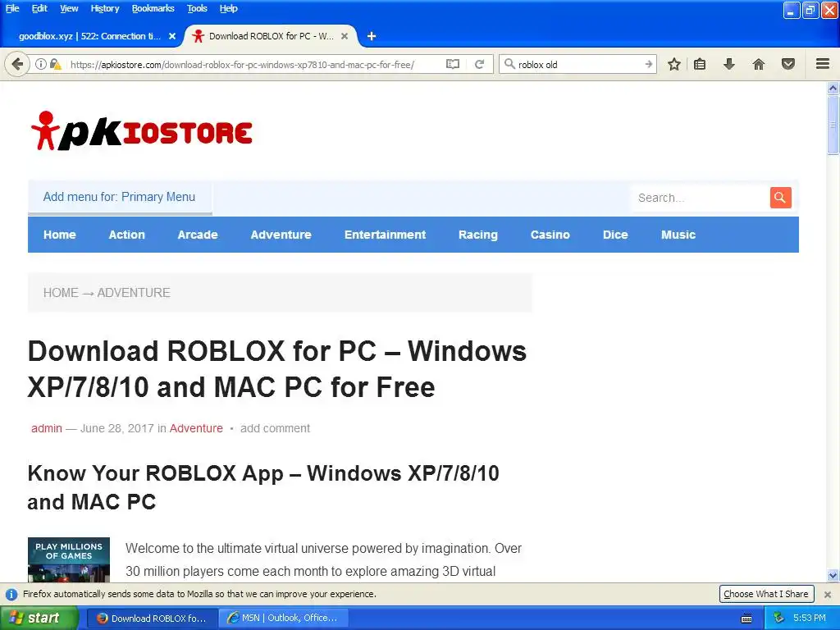Open the Casino category

[x=550, y=235]
